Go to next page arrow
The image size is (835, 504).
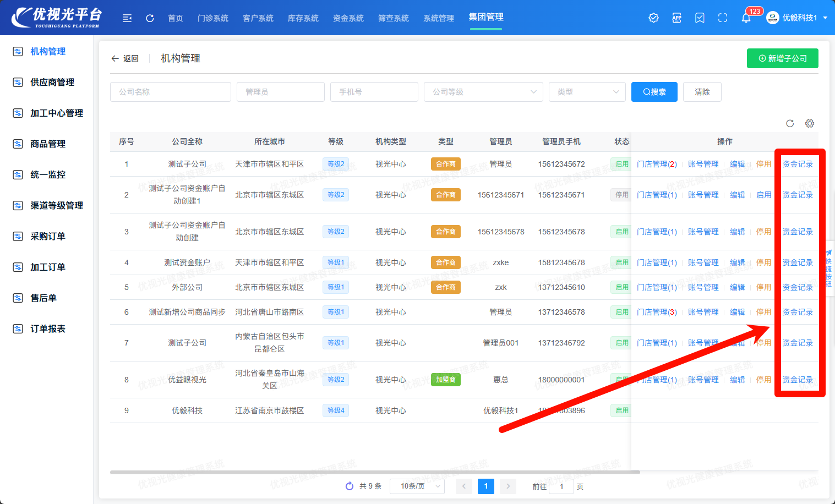(508, 486)
